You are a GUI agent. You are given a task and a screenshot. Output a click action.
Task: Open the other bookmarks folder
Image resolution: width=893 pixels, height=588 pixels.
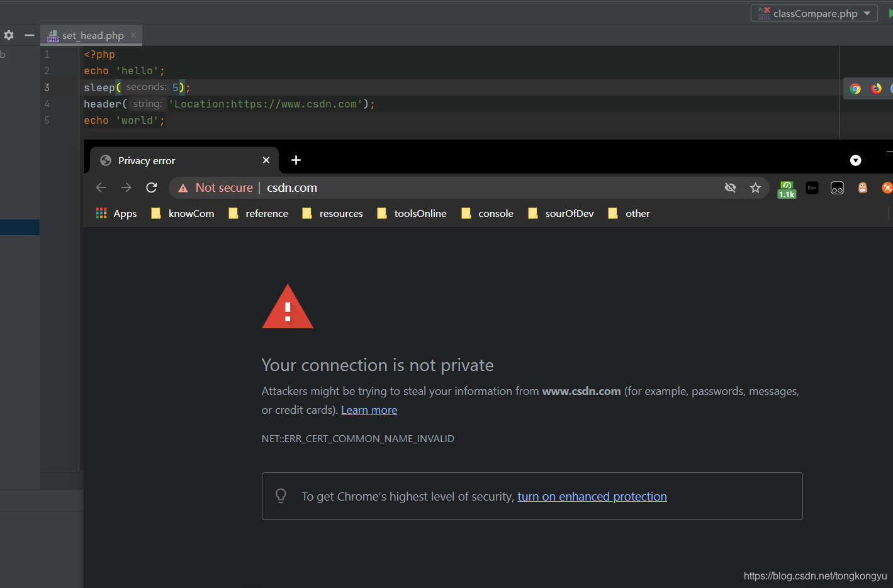629,213
